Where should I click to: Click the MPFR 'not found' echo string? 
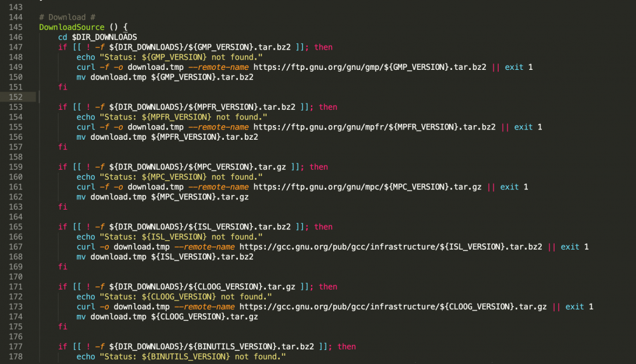tap(183, 117)
